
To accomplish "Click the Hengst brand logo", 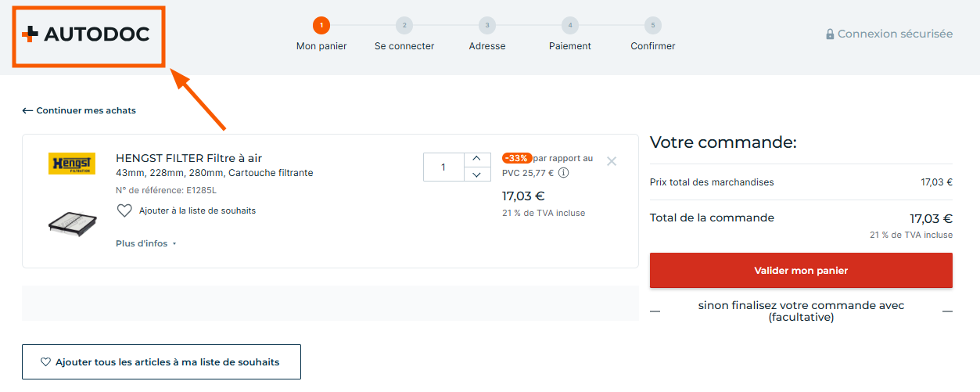I will [x=72, y=164].
